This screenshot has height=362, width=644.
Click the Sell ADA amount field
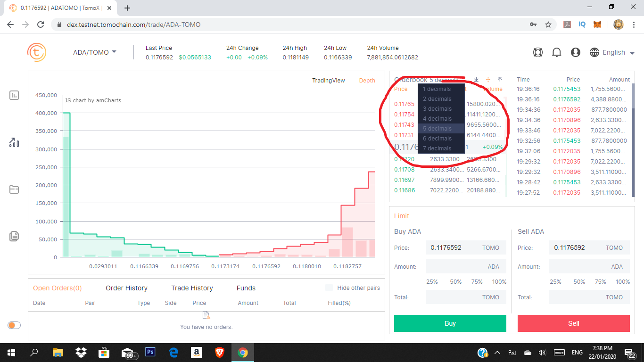pos(589,266)
